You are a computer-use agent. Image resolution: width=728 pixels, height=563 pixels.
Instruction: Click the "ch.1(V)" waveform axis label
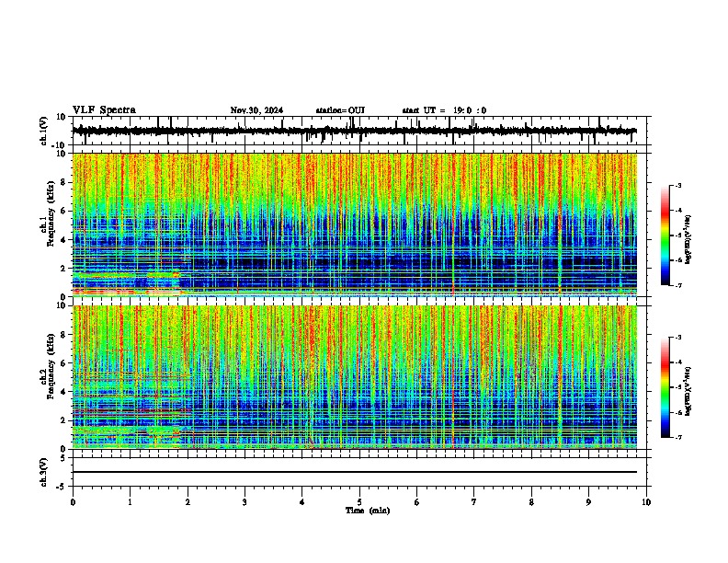[x=44, y=131]
